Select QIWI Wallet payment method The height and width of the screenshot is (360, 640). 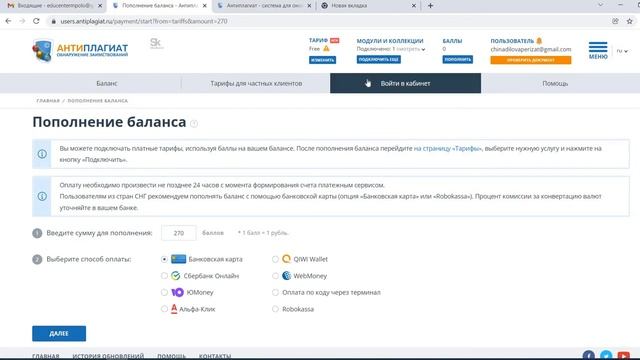(275, 259)
